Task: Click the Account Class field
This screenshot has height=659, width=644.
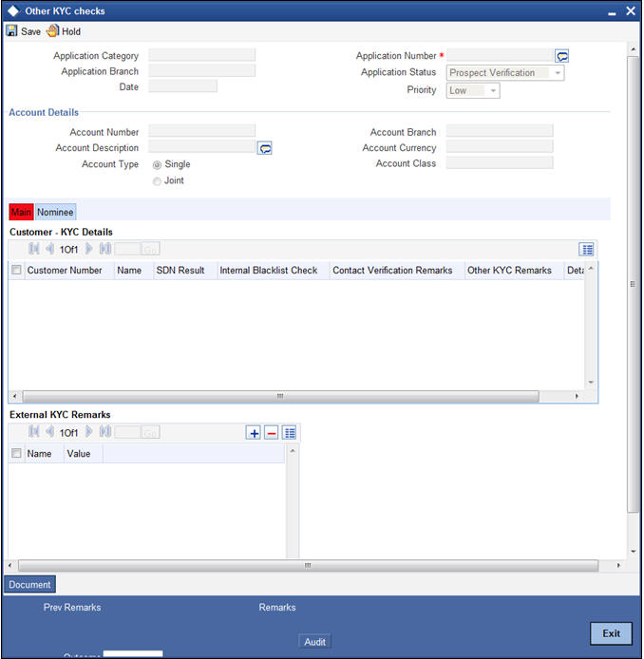Action: 500,162
